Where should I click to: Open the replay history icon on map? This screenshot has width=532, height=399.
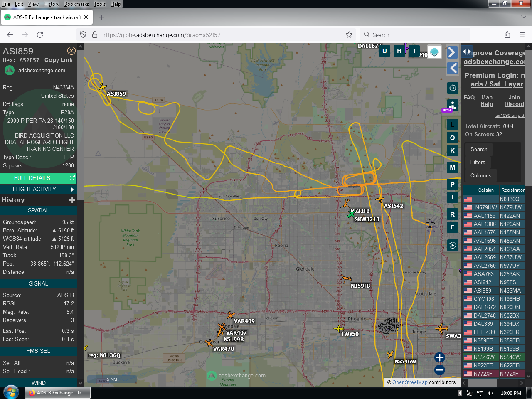coord(453,245)
